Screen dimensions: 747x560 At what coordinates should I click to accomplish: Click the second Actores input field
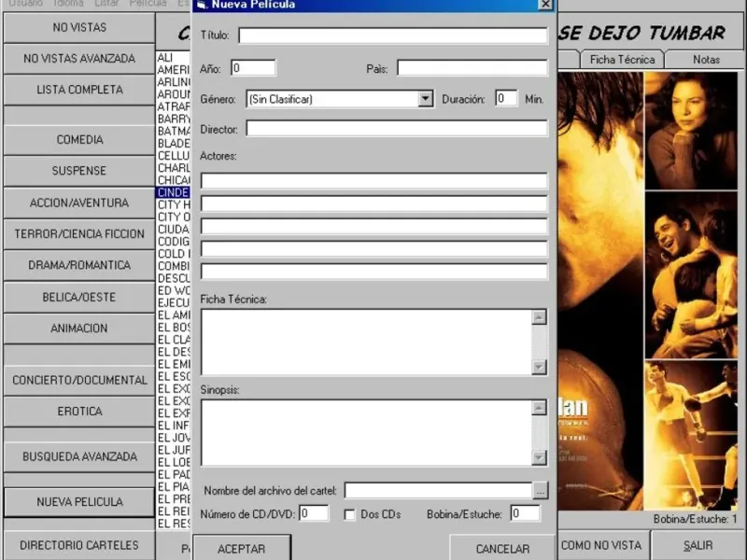tap(374, 203)
